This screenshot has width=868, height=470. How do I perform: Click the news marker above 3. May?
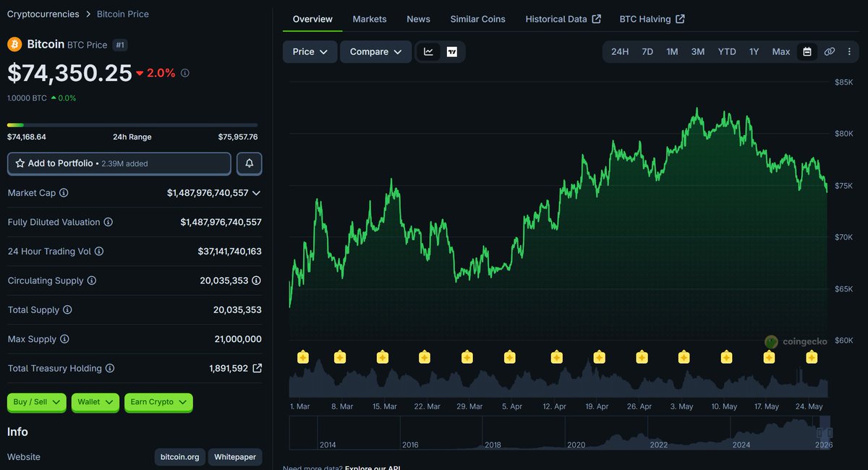tap(684, 356)
